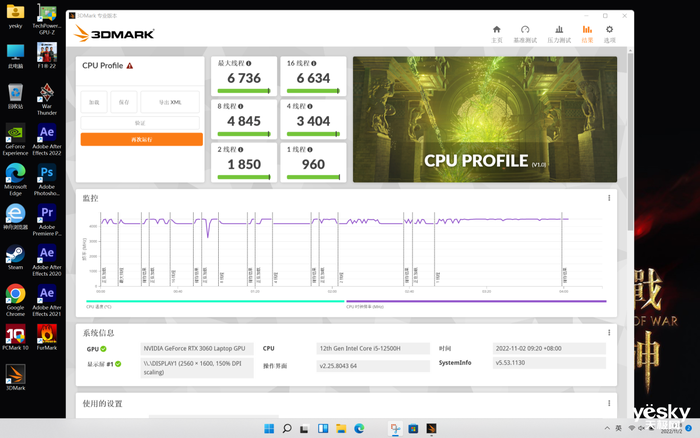Select the Recycle Bin desktop icon

(15, 96)
